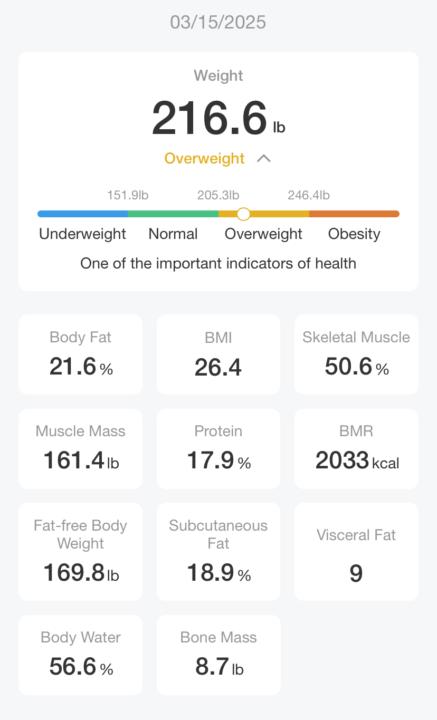Select the Muscle Mass 161.4 lb card
This screenshot has height=720, width=437.
(x=80, y=449)
